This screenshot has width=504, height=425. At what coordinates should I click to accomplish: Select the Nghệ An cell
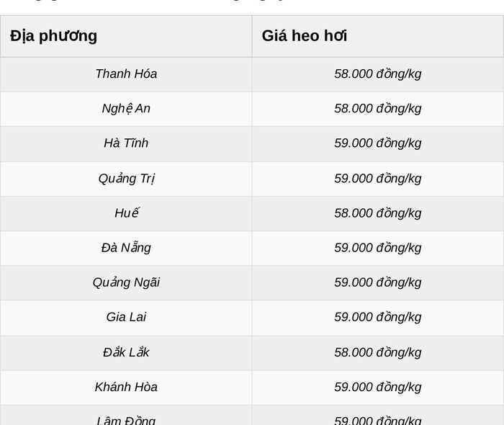point(126,109)
